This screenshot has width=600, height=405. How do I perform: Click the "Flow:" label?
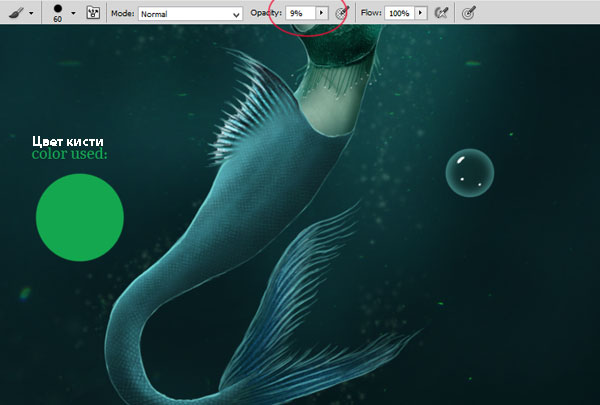[371, 13]
